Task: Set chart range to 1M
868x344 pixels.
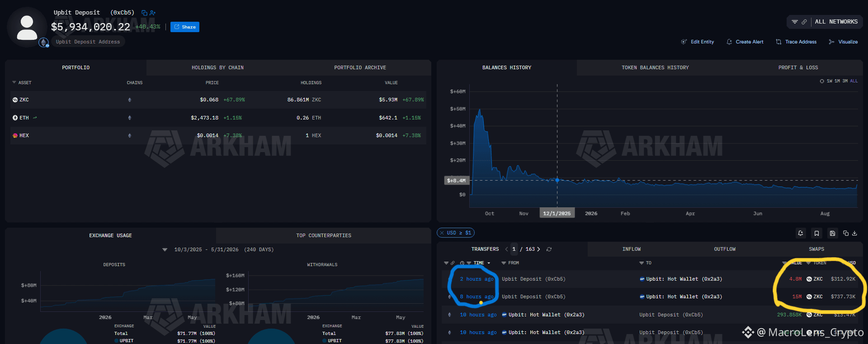Action: 837,81
